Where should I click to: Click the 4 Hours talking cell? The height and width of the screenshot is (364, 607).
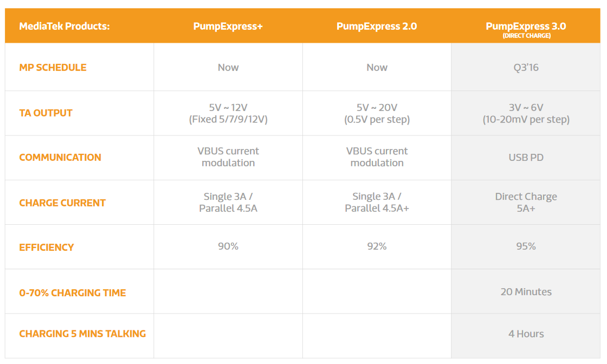coord(526,334)
